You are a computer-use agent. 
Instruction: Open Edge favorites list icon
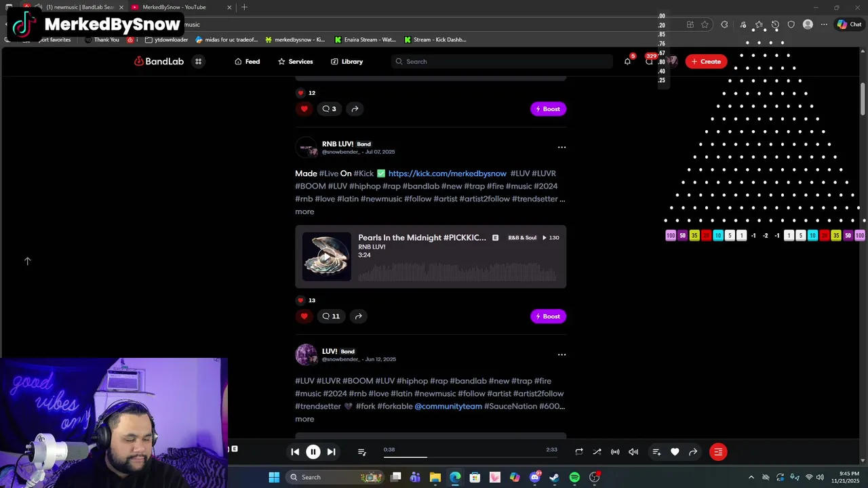759,24
